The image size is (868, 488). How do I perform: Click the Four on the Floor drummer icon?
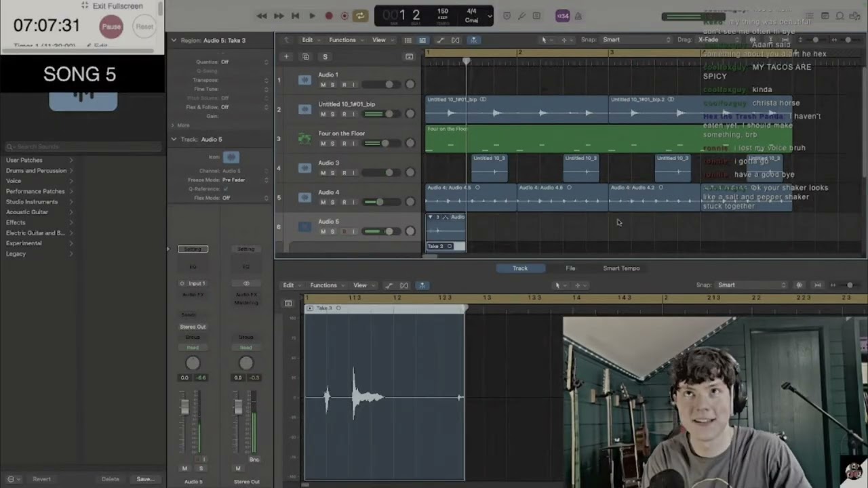305,138
